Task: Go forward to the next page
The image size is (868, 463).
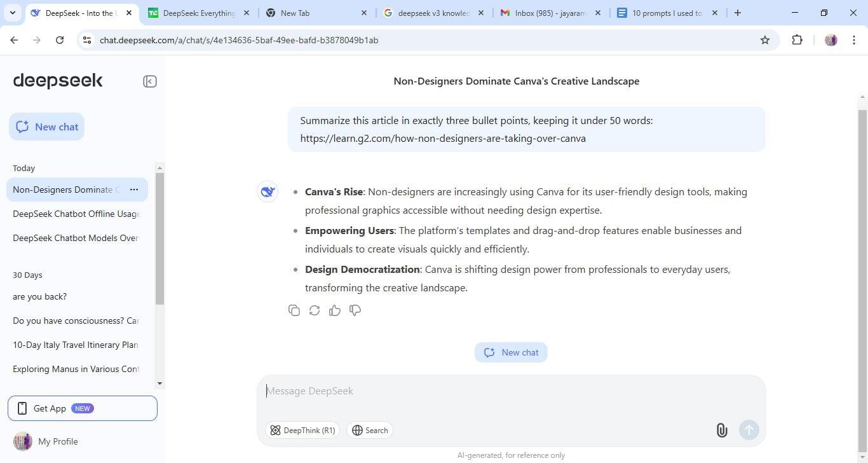Action: pyautogui.click(x=37, y=40)
